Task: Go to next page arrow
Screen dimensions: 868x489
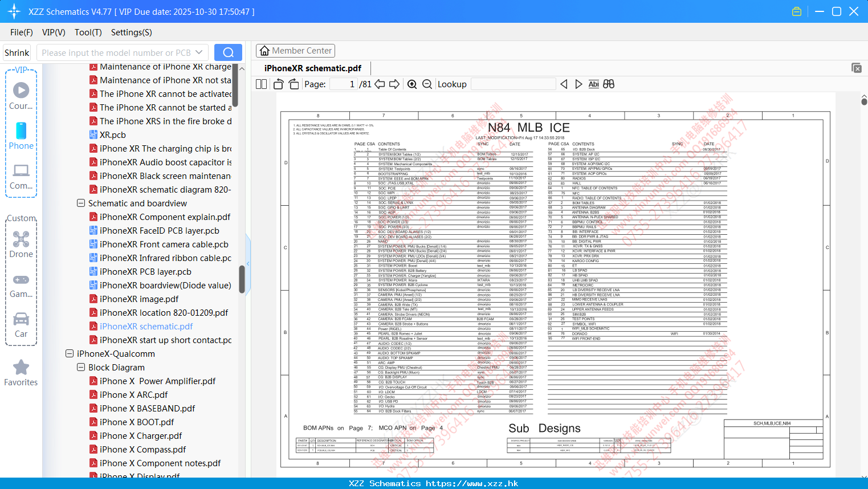Action: coord(394,84)
